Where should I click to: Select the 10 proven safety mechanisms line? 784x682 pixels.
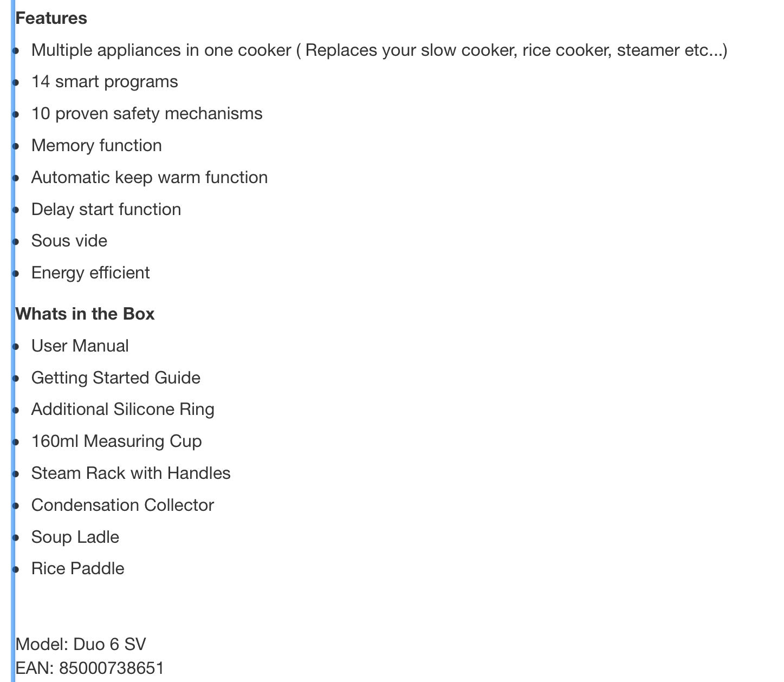pyautogui.click(x=147, y=114)
